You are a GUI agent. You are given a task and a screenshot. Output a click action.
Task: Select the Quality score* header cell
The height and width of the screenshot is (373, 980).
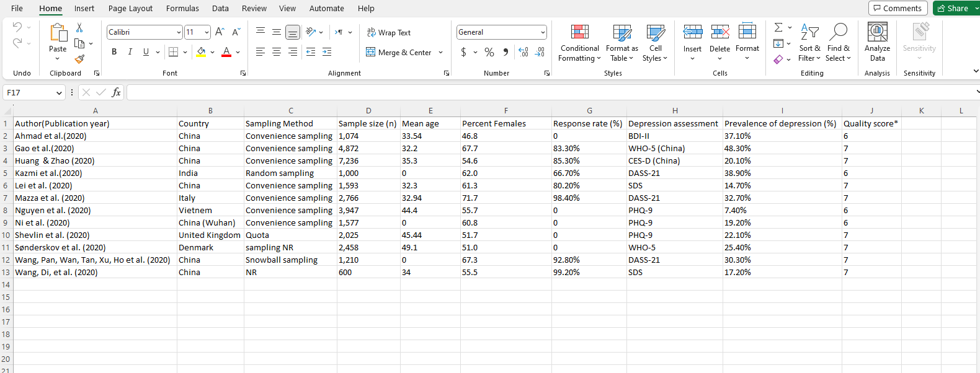point(871,123)
